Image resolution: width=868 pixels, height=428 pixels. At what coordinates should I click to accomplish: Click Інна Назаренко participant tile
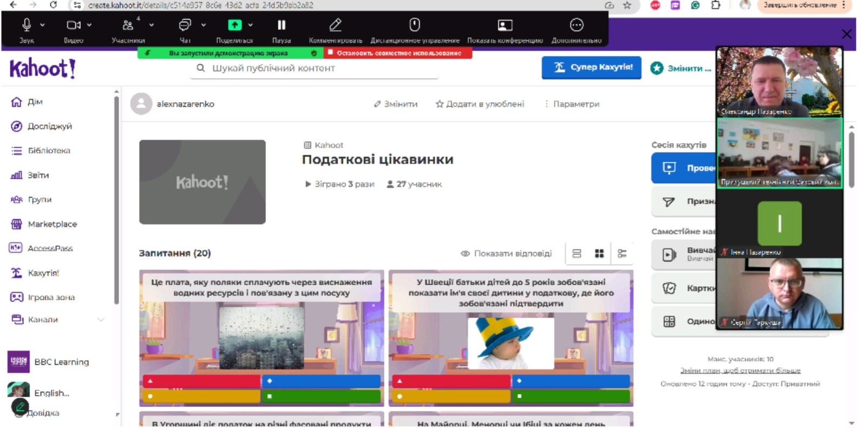coord(780,222)
